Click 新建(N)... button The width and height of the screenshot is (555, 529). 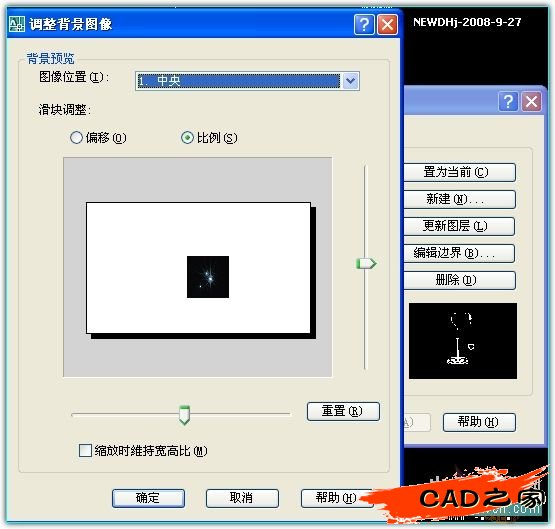(x=459, y=199)
